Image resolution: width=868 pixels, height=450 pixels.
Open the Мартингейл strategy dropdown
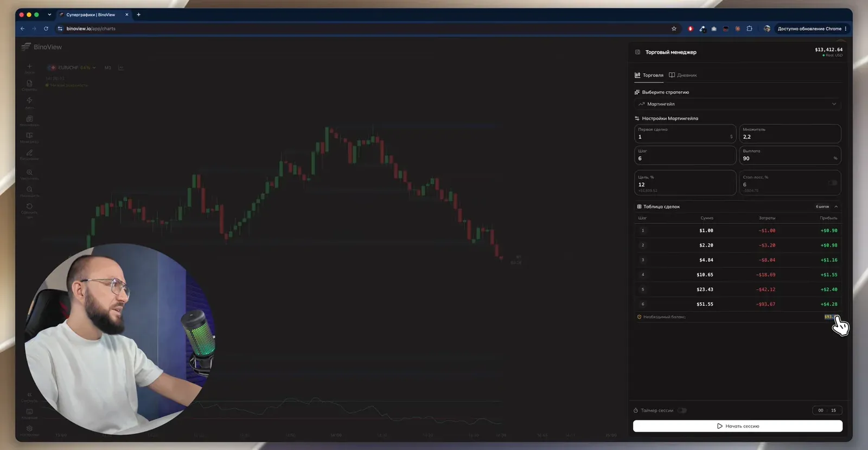(737, 104)
